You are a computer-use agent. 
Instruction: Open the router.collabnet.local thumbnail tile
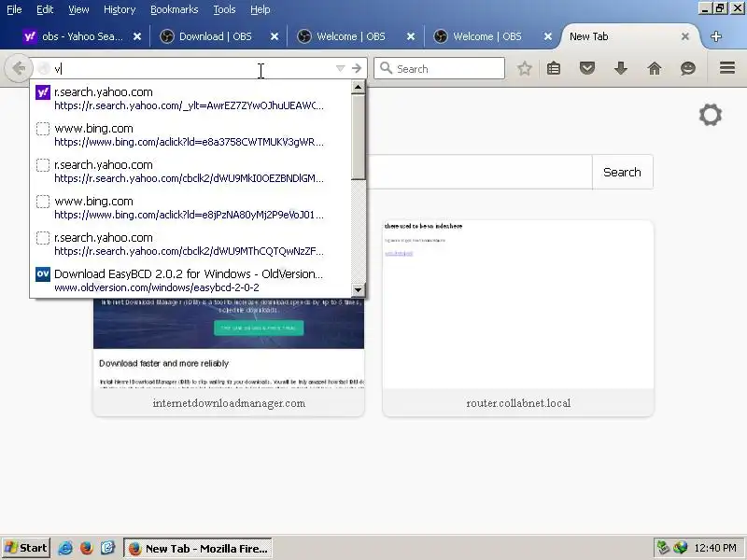pyautogui.click(x=518, y=318)
